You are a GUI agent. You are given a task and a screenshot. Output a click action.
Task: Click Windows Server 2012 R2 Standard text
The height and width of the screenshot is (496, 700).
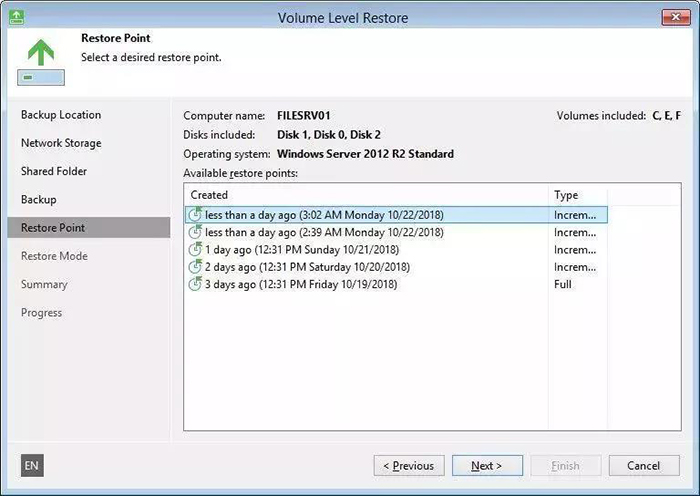click(x=365, y=154)
